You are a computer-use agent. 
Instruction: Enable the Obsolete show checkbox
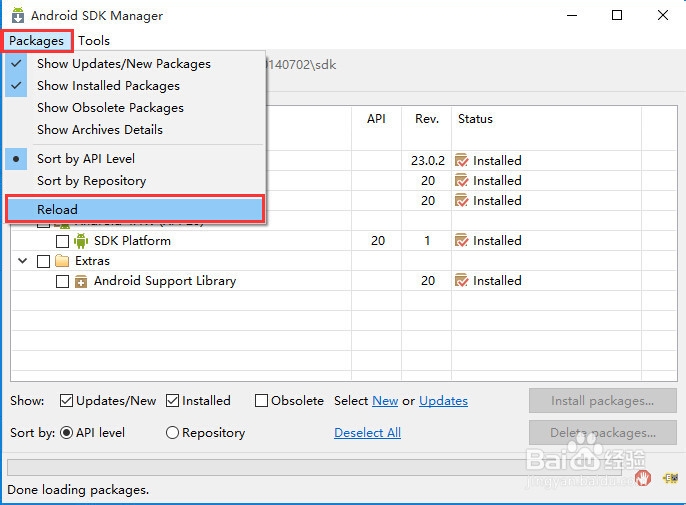[x=262, y=401]
